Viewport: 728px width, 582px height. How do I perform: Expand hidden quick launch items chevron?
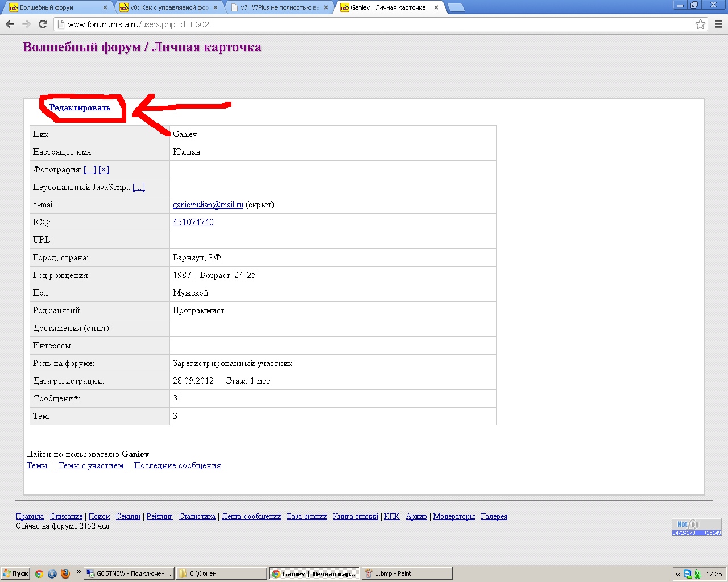tap(78, 572)
